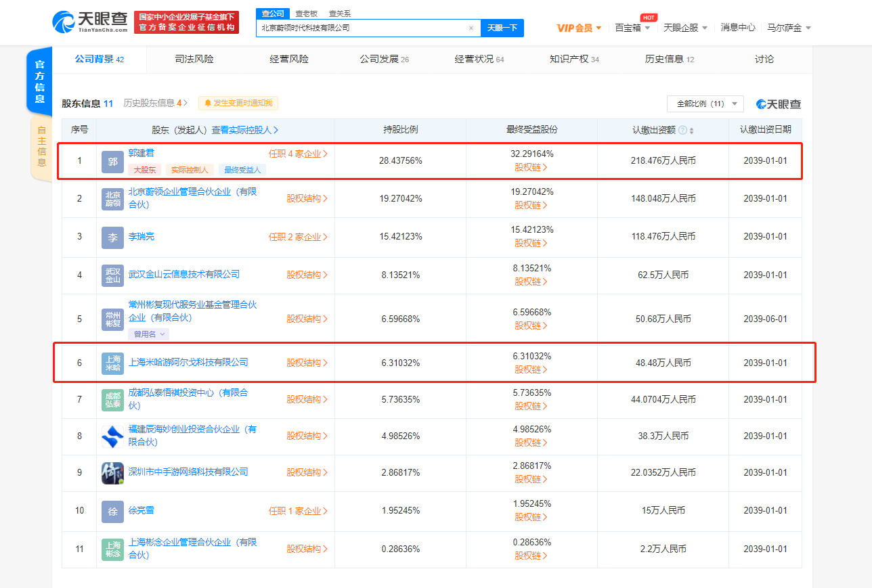Click the 最终受益人 tag under 郭建君
This screenshot has width=872, height=588.
(x=242, y=170)
